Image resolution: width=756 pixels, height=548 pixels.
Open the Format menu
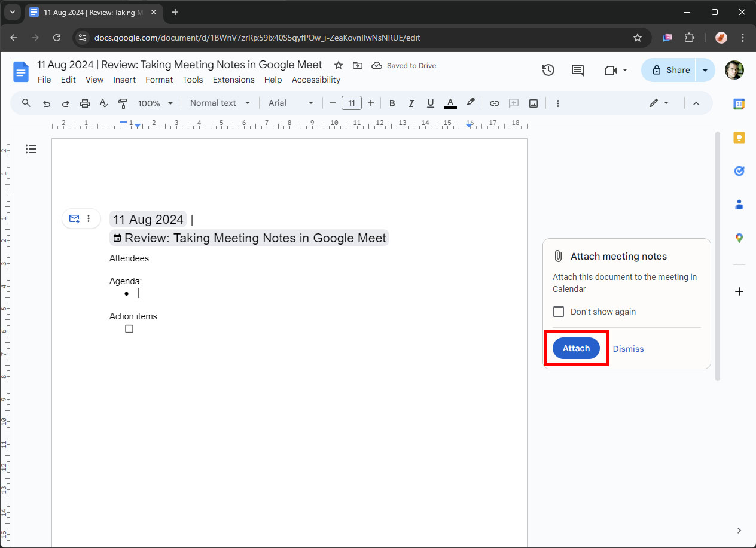point(159,80)
